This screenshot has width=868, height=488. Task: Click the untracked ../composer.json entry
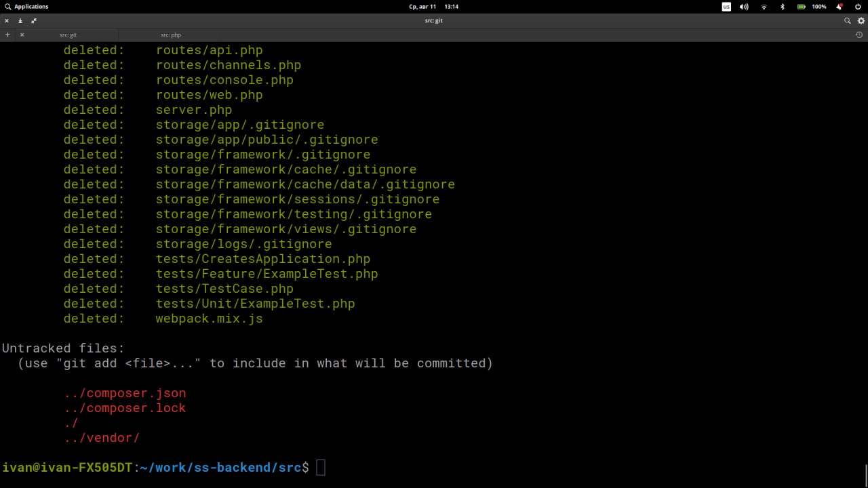[x=125, y=393]
